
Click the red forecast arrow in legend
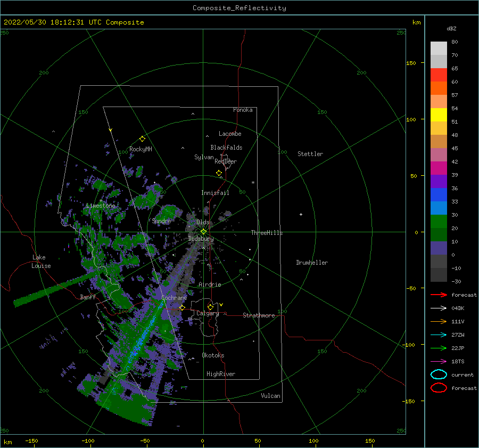(x=439, y=295)
